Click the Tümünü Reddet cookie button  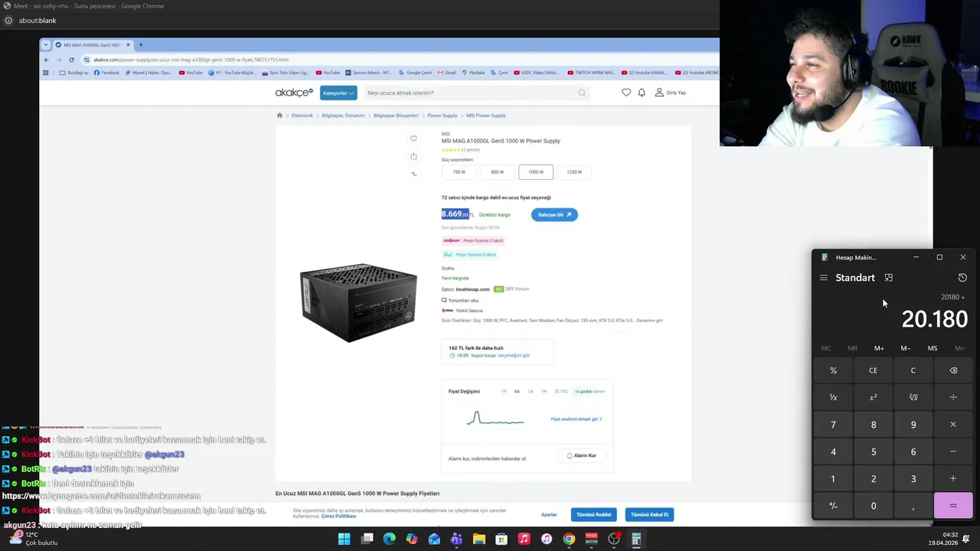[594, 515]
